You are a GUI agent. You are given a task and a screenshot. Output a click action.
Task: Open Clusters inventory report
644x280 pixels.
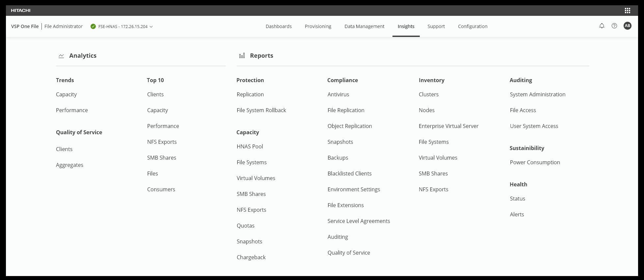(429, 94)
